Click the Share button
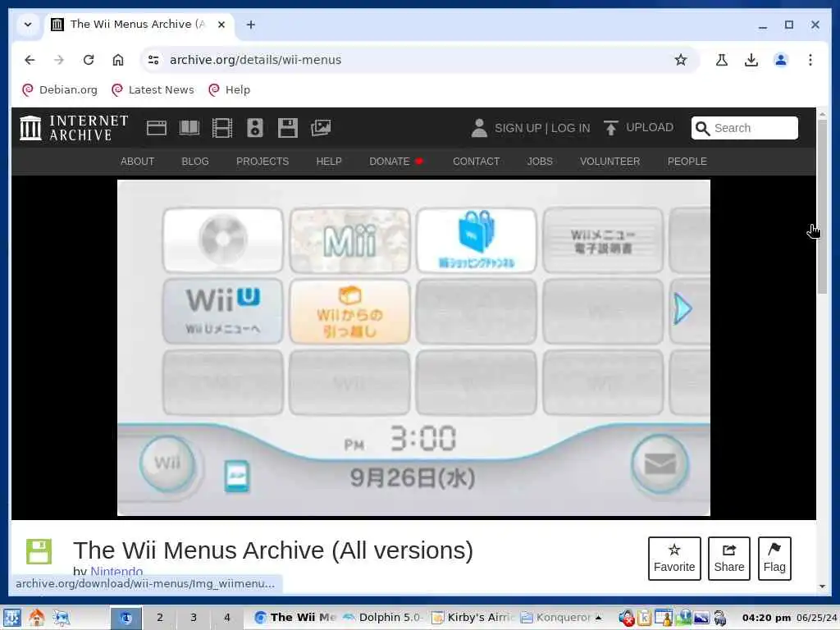This screenshot has height=630, width=840. click(729, 558)
